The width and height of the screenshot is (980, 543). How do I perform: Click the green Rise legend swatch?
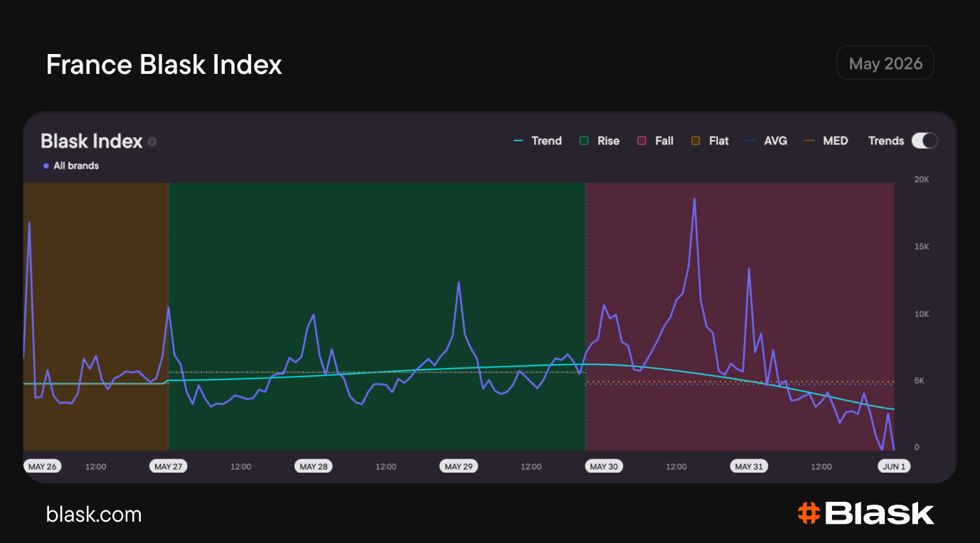pos(584,141)
